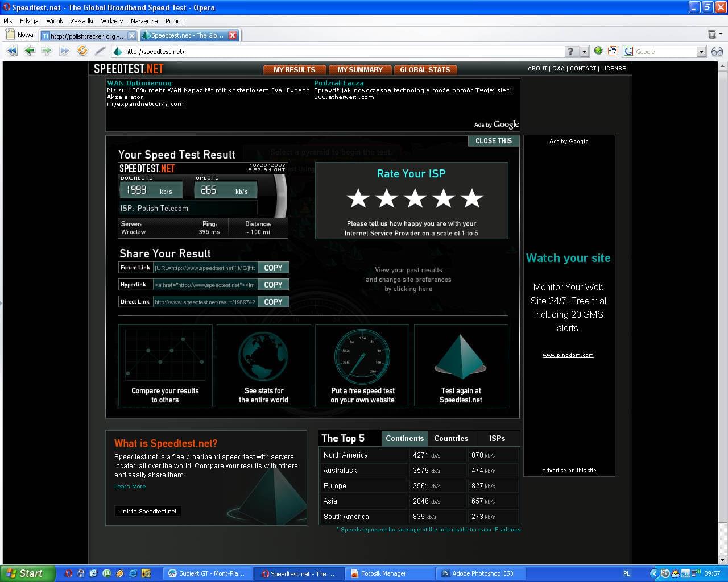Image resolution: width=728 pixels, height=582 pixels.
Task: Open the MY RESULTS tab
Action: point(295,70)
